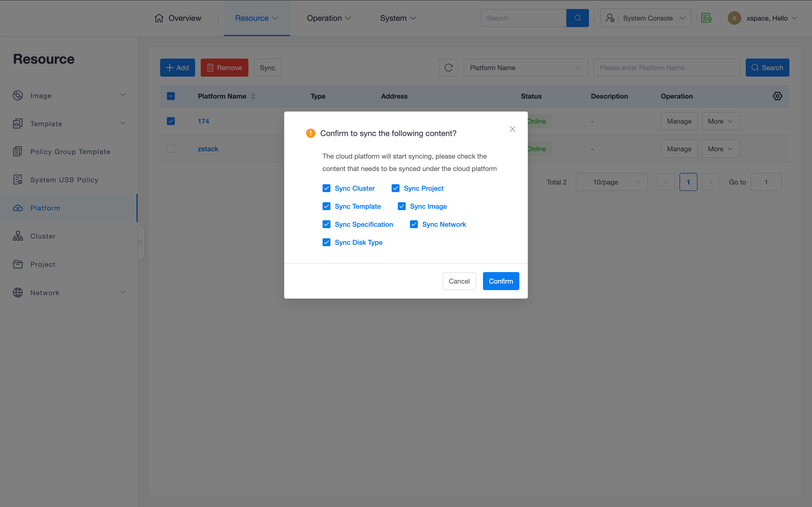812x507 pixels.
Task: Click the table column settings gear icon
Action: click(x=777, y=96)
